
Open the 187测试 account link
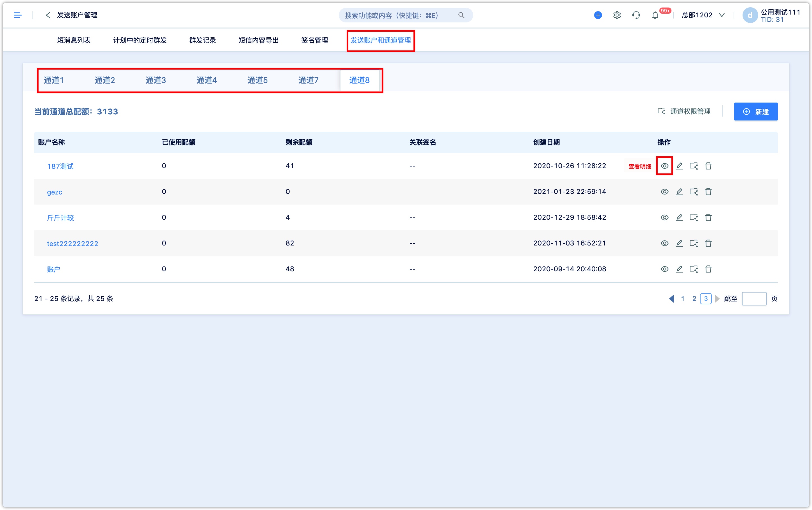tap(60, 166)
